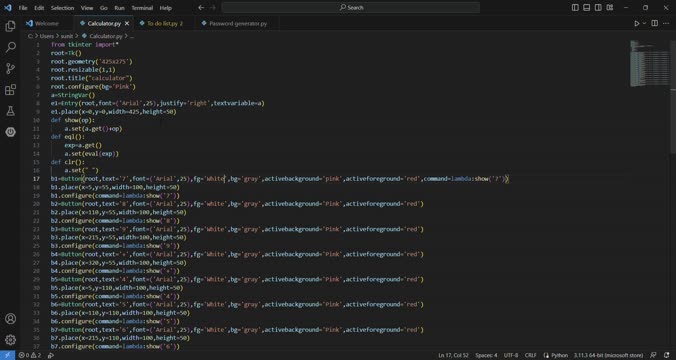Screen dimensions: 676x360
Task: Open the Explorer view in activity bar
Action: click(10, 26)
